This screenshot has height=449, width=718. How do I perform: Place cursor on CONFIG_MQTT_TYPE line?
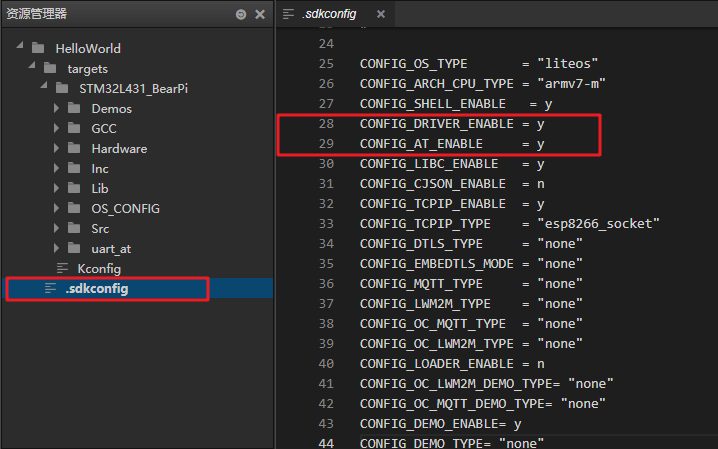click(471, 284)
